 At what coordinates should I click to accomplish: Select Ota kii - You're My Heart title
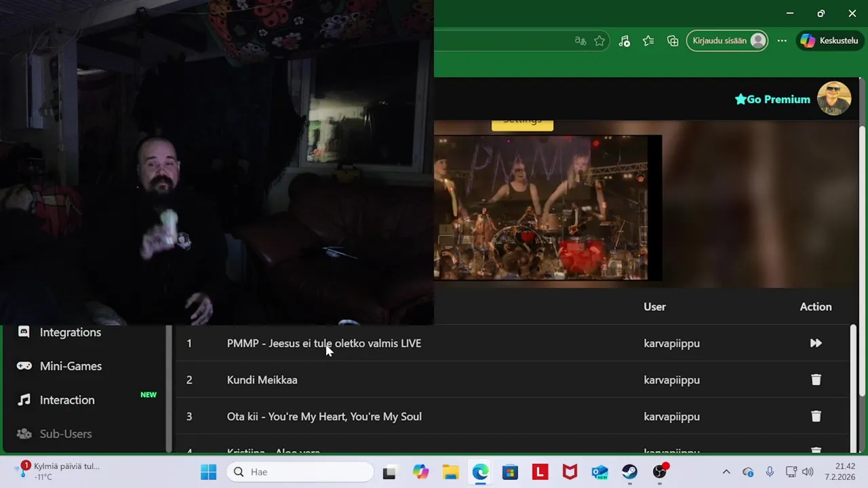(324, 417)
